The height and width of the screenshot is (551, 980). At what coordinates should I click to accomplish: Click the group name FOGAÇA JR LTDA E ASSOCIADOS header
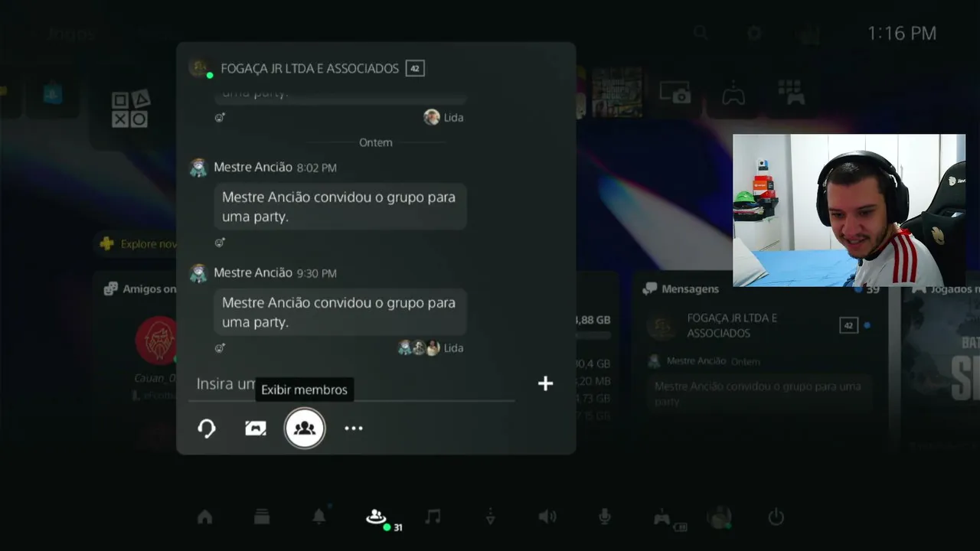coord(309,68)
